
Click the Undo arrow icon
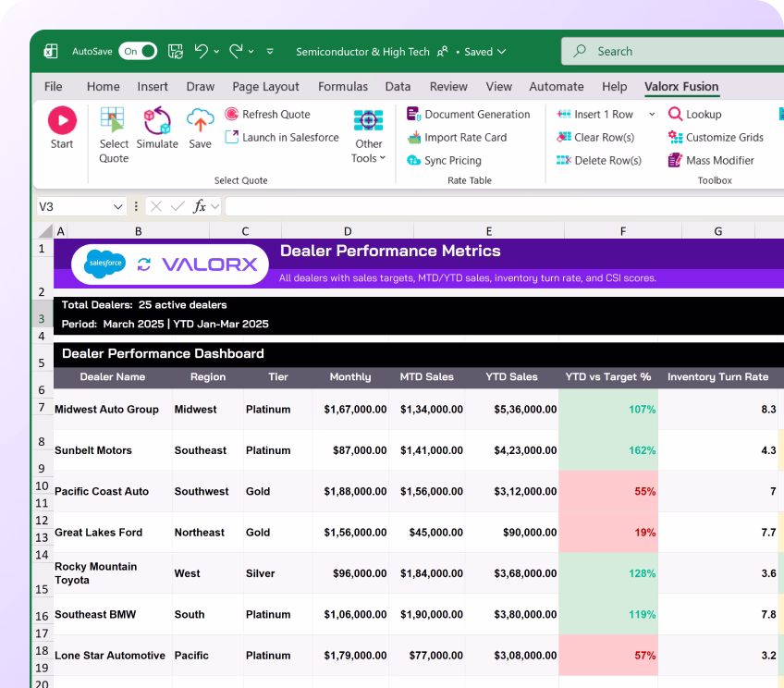click(x=201, y=51)
